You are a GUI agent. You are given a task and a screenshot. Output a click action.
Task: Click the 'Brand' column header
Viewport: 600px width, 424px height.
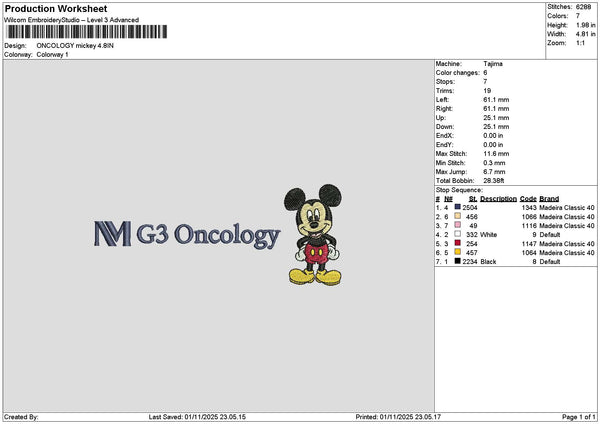tap(549, 199)
